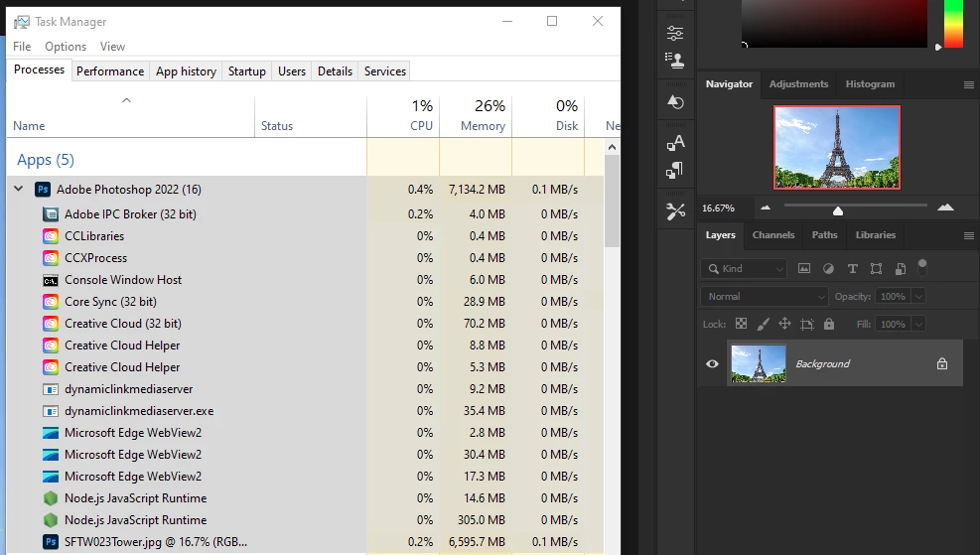The height and width of the screenshot is (555, 980).
Task: Filter layers by type layers icon
Action: (853, 269)
